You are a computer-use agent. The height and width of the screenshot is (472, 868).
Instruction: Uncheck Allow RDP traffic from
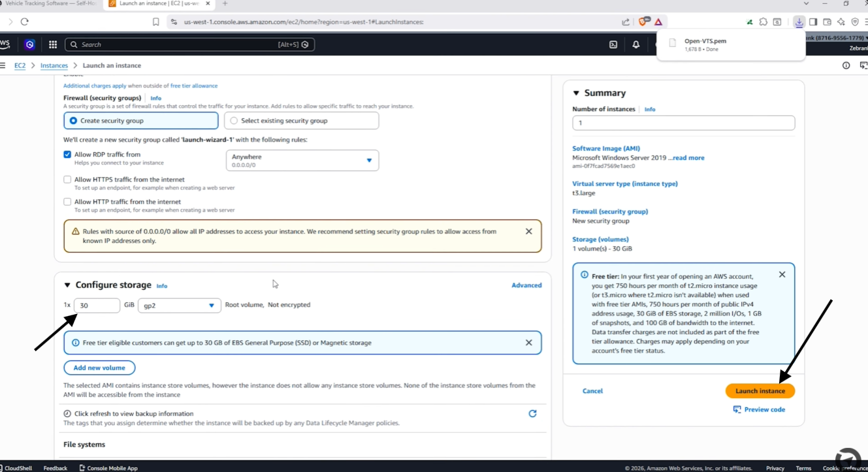coord(67,155)
